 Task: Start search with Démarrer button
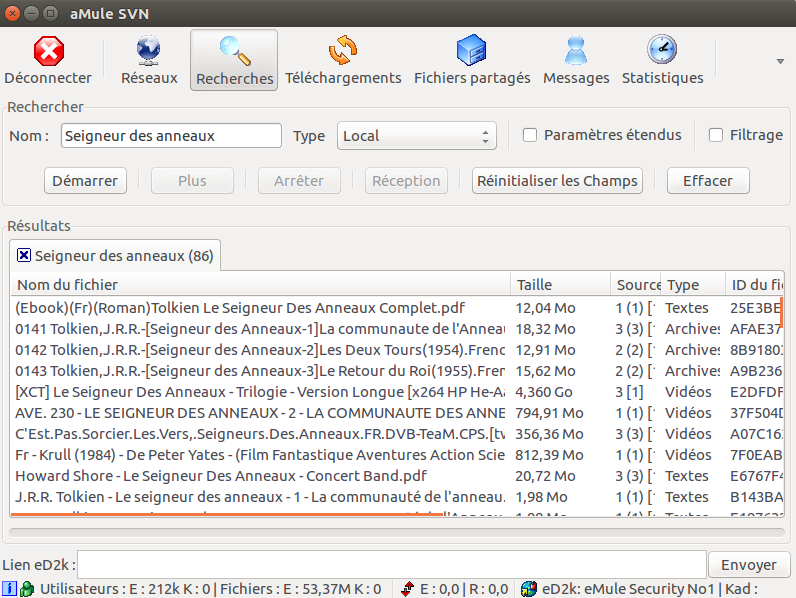point(85,181)
